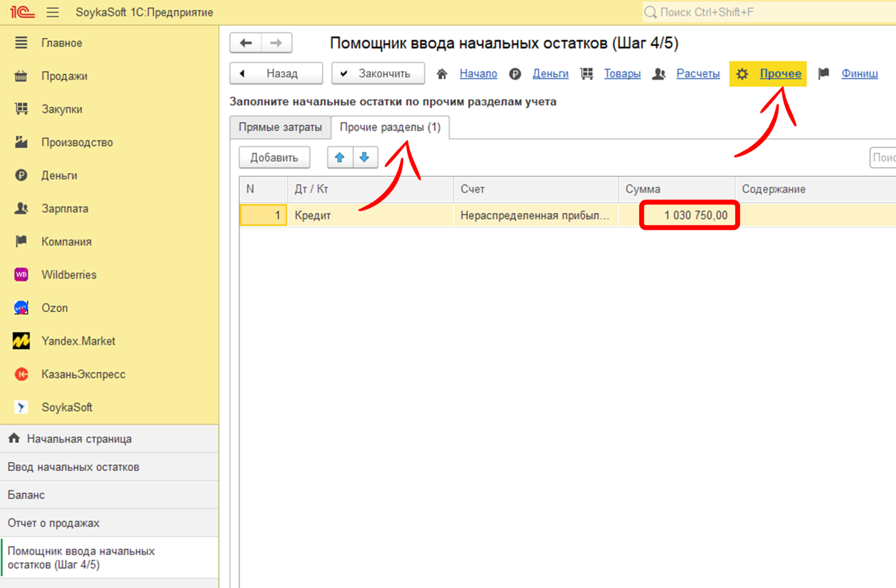Click the gear icon beside Прочее step

[742, 74]
